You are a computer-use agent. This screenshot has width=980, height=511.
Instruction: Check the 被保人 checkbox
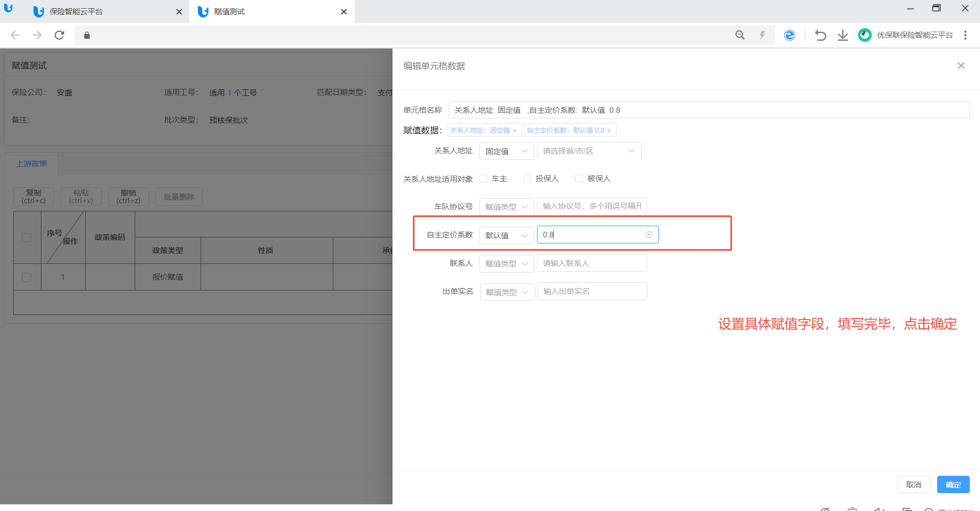coord(579,179)
